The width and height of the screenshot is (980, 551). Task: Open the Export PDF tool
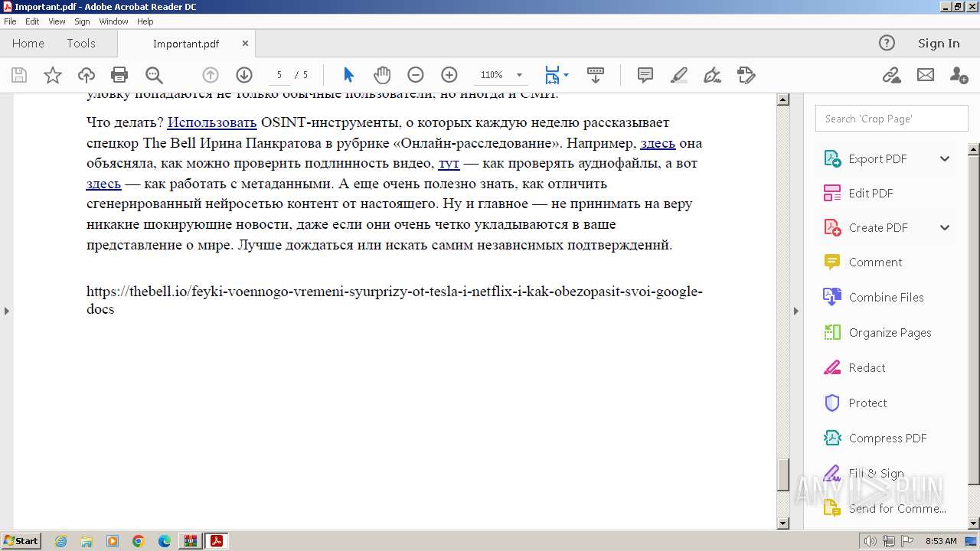877,159
